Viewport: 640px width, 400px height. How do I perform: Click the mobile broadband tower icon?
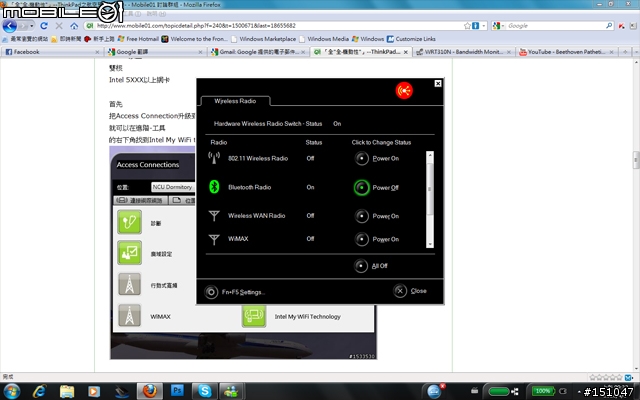pyautogui.click(x=129, y=284)
